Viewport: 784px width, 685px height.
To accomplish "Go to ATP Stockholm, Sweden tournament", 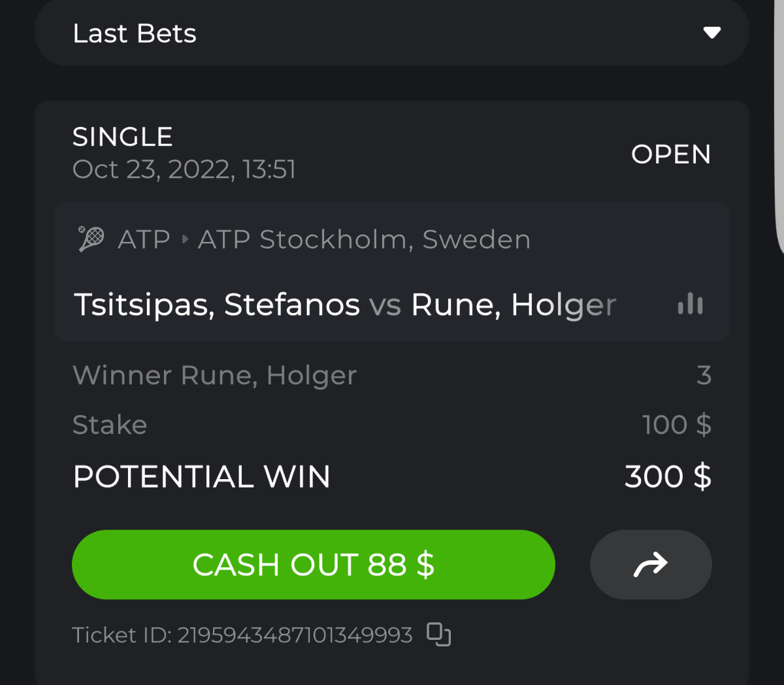I will pyautogui.click(x=364, y=240).
